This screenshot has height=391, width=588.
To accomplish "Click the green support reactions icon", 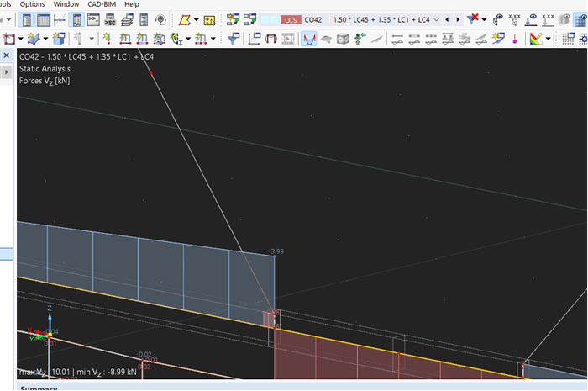I will pyautogui.click(x=360, y=39).
